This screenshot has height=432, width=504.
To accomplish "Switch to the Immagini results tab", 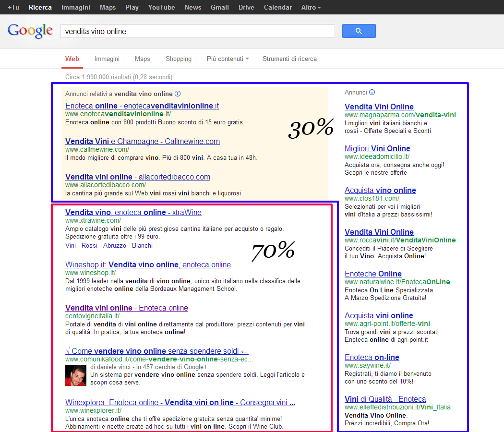I will pyautogui.click(x=107, y=59).
